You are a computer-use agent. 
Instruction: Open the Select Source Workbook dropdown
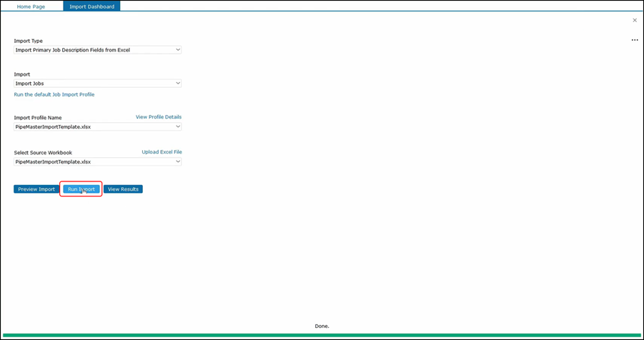pos(98,162)
